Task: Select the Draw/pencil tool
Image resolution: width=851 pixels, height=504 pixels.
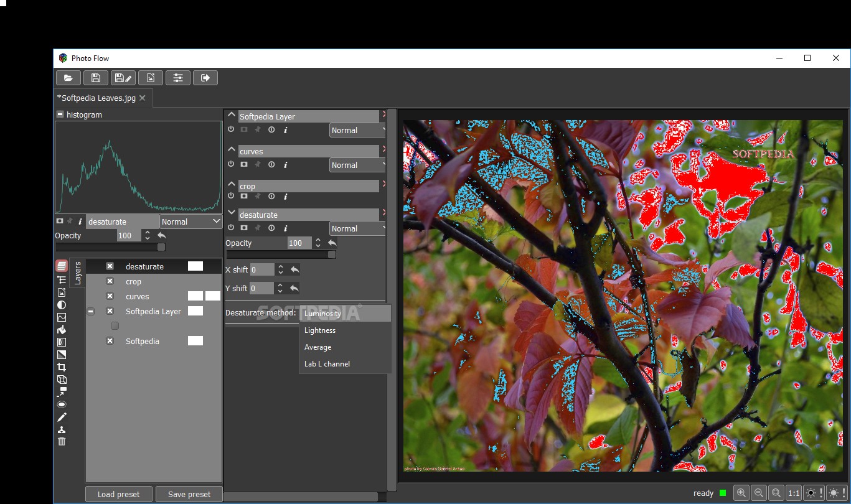Action: [61, 416]
